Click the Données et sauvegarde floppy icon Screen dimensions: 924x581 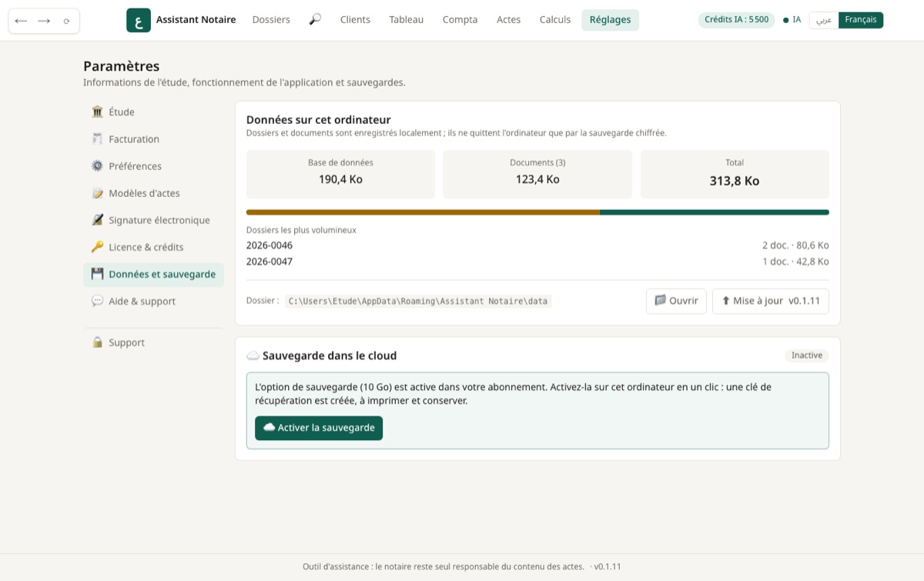97,274
